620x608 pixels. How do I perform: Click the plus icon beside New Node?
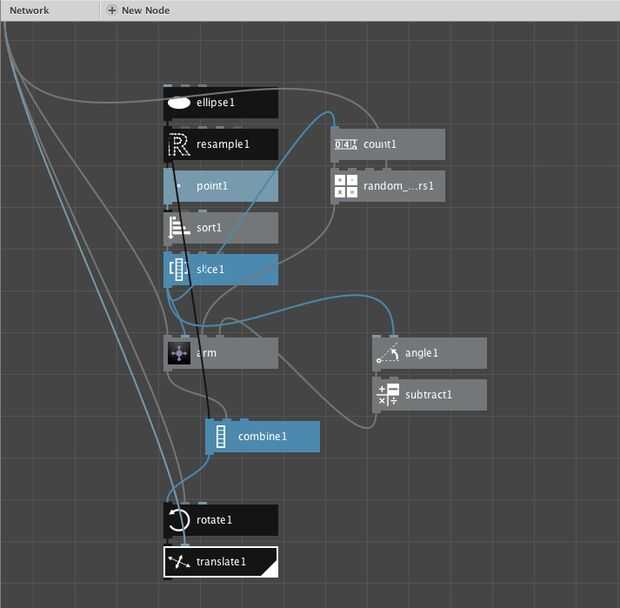[112, 10]
